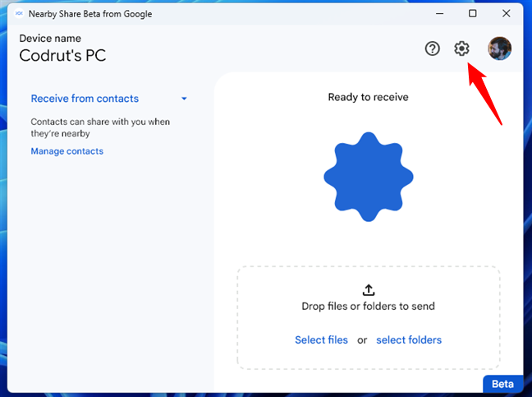Click the blue Ready to receive badge shape
The width and height of the screenshot is (532, 397).
pos(369,177)
